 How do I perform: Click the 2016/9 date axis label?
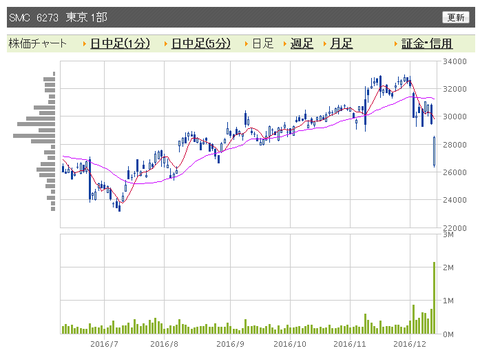pos(230,344)
